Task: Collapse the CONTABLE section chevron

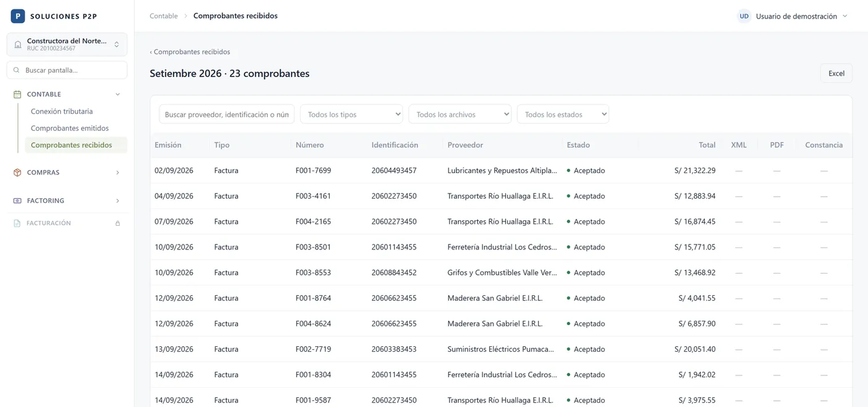Action: tap(118, 94)
